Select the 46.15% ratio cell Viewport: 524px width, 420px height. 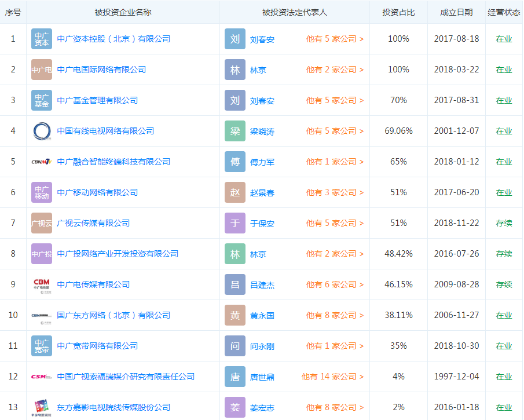(x=398, y=284)
